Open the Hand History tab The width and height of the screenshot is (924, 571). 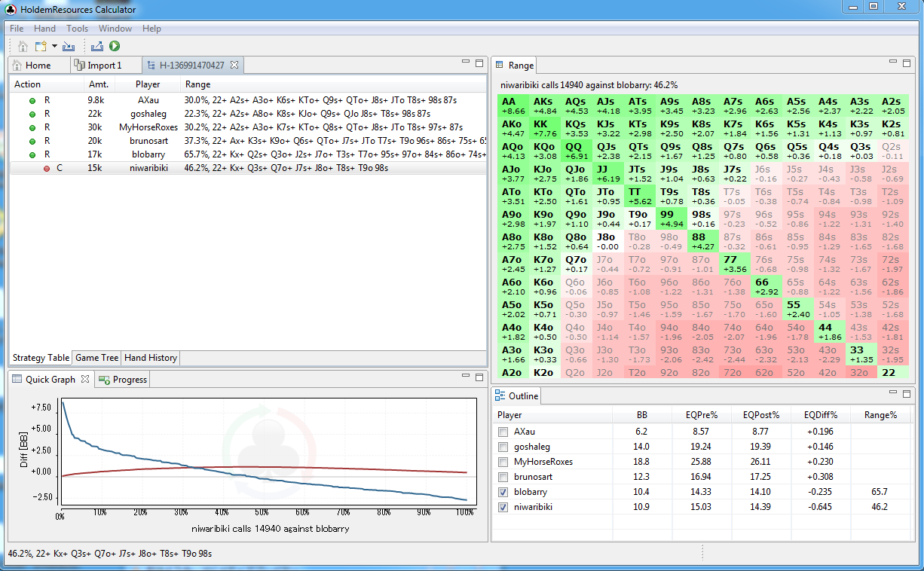click(x=151, y=358)
